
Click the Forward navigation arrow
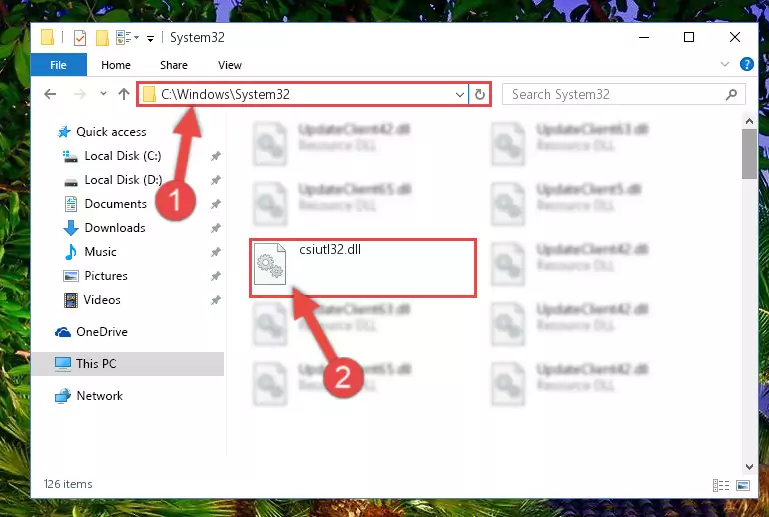pos(79,94)
